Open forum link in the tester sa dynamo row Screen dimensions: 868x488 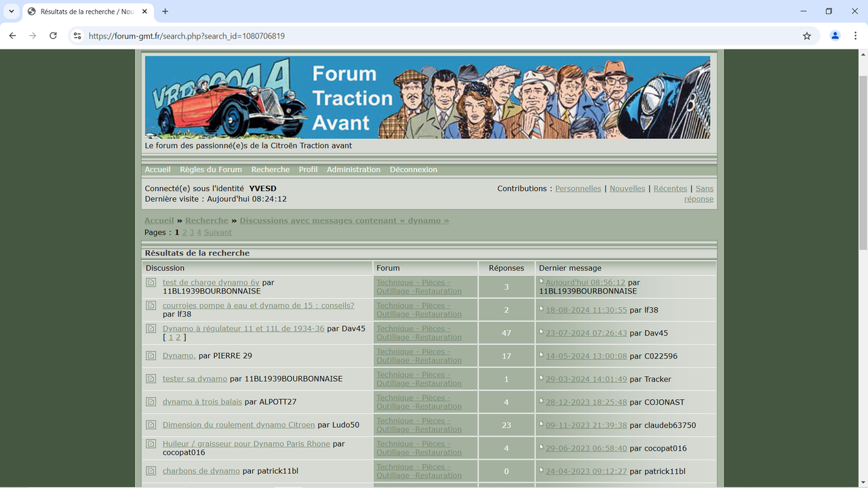pos(419,379)
